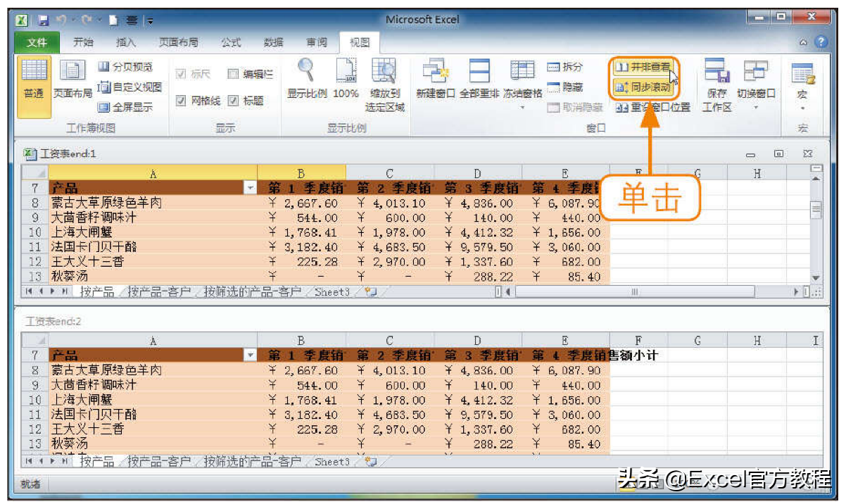The width and height of the screenshot is (846, 504).
Task: Open customize quick access toolbar dropdown
Action: (151, 20)
